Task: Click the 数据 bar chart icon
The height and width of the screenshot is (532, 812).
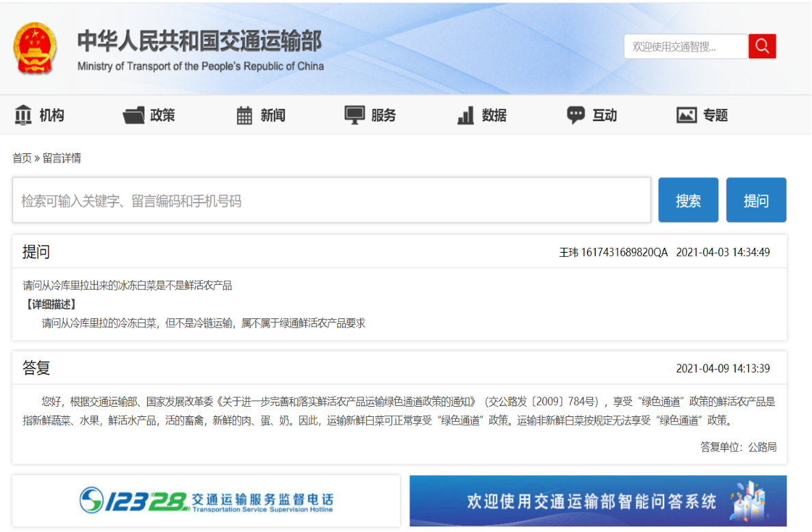Action: pyautogui.click(x=466, y=116)
